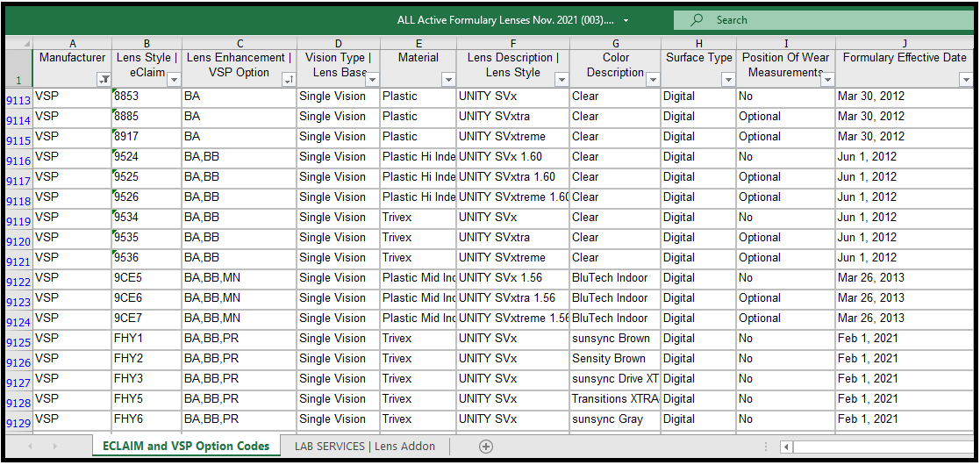Click Mar 26, 2013 cell in row 9123
Viewport: 980px width, 465px height.
pyautogui.click(x=905, y=298)
